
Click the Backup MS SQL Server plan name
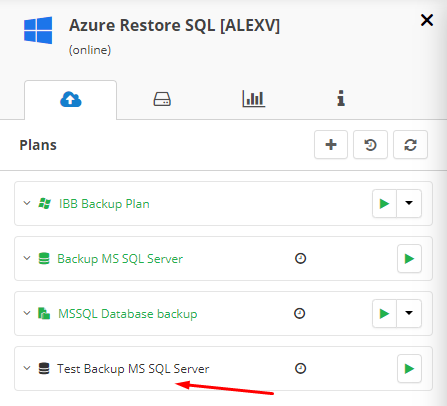pos(120,259)
